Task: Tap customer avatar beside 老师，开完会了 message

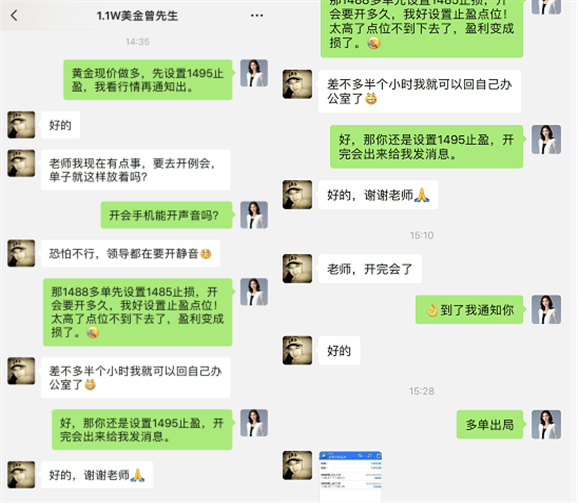Action: tap(297, 269)
